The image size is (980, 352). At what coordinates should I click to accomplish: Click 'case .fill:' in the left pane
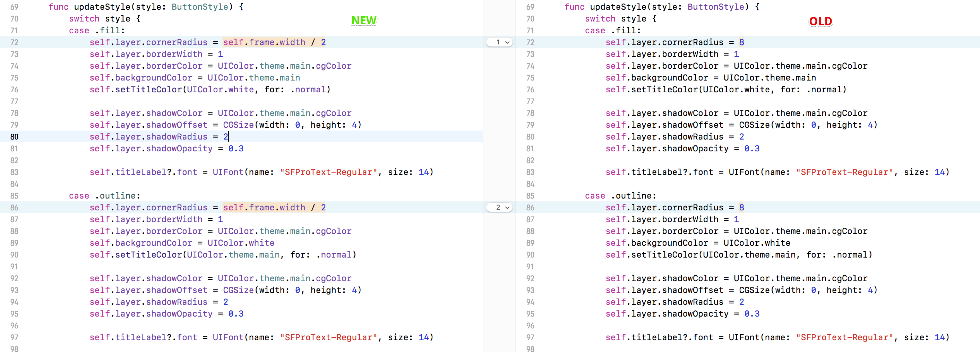click(x=97, y=31)
